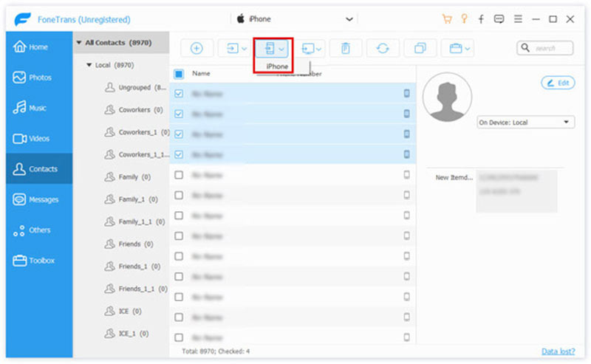The width and height of the screenshot is (591, 364).
Task: Click the shopping cart purchase icon
Action: 446,19
